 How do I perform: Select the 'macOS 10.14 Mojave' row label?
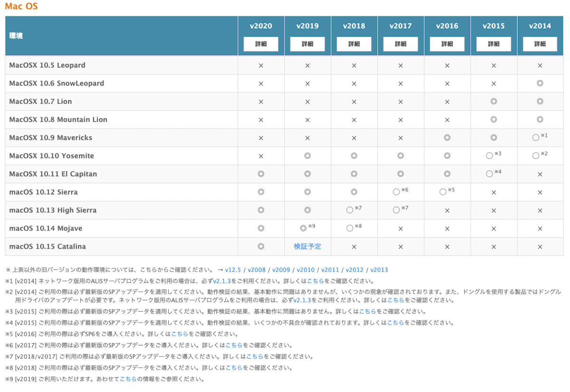point(46,229)
